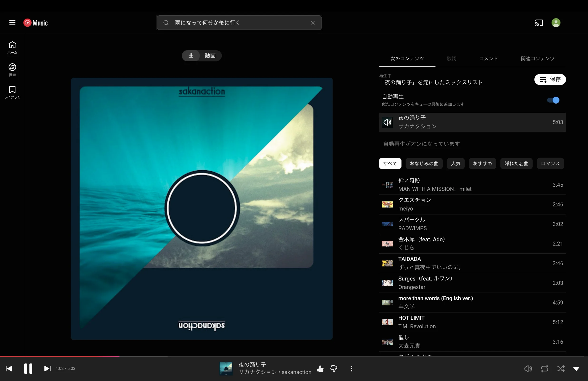Click thumbnail of スパークル by RADWIMPS
The height and width of the screenshot is (381, 588).
[387, 224]
